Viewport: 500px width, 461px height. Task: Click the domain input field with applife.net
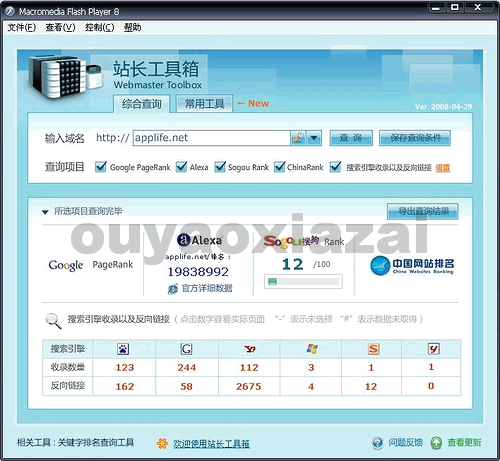tap(211, 138)
